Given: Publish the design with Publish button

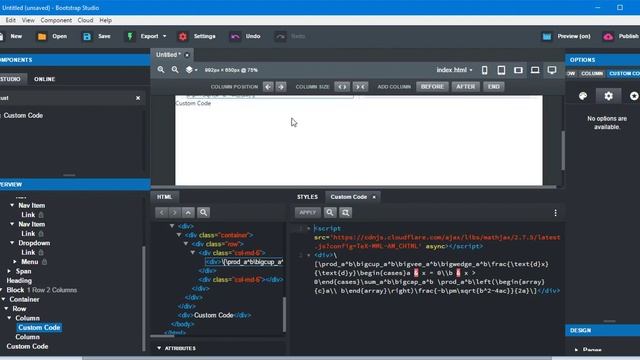Looking at the screenshot, I should pos(621,36).
